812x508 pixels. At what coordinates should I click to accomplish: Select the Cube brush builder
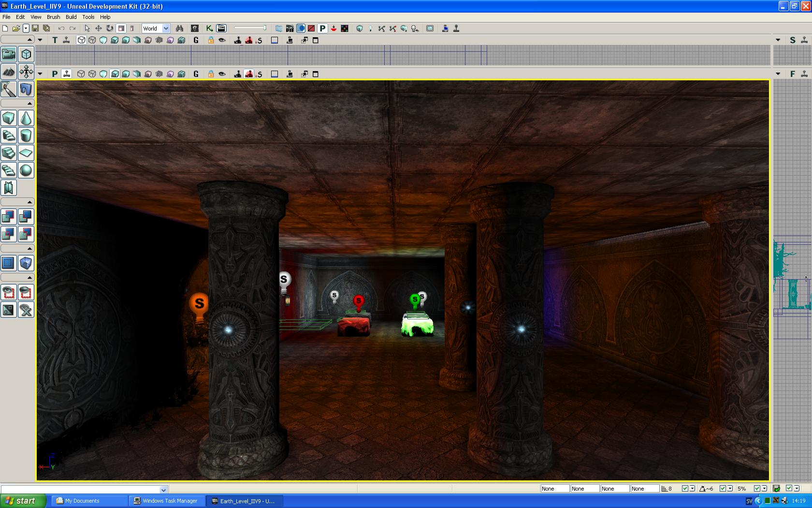tap(9, 118)
